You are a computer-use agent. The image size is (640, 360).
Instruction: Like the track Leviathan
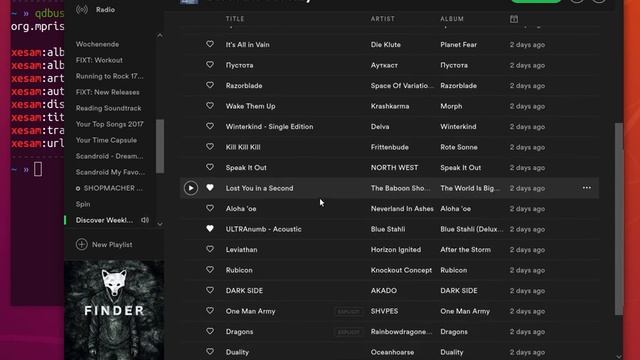click(x=210, y=249)
